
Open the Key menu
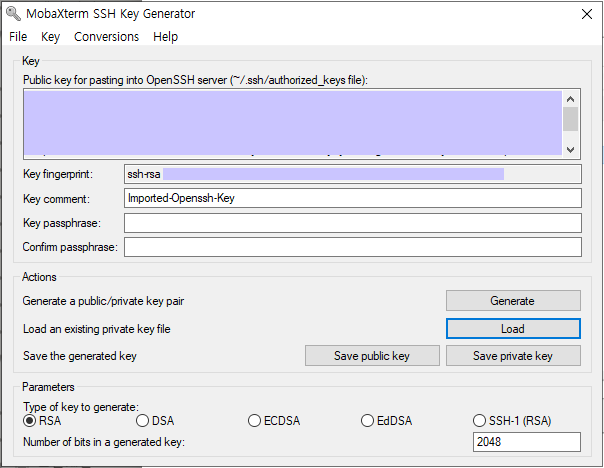pos(50,37)
